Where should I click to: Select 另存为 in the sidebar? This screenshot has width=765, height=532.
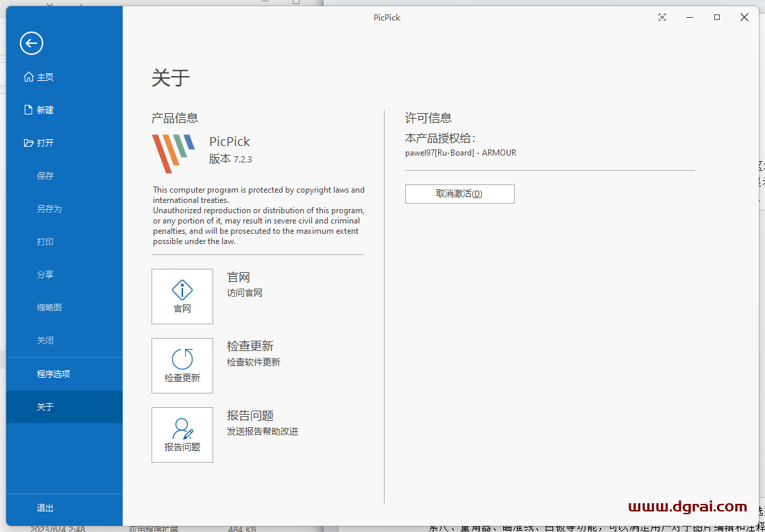point(64,209)
